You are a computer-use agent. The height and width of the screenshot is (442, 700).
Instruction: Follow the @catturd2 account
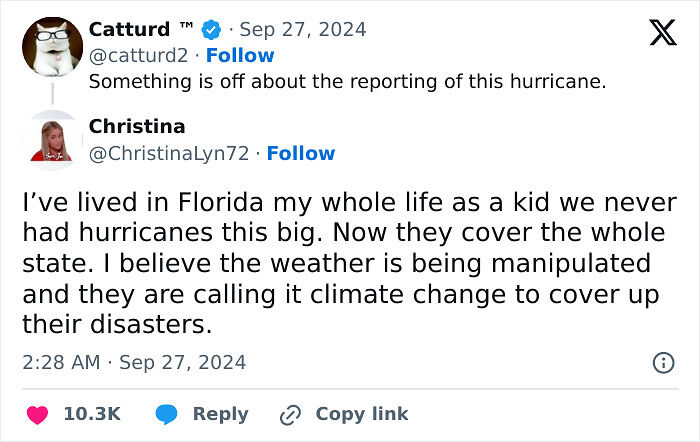pyautogui.click(x=240, y=55)
